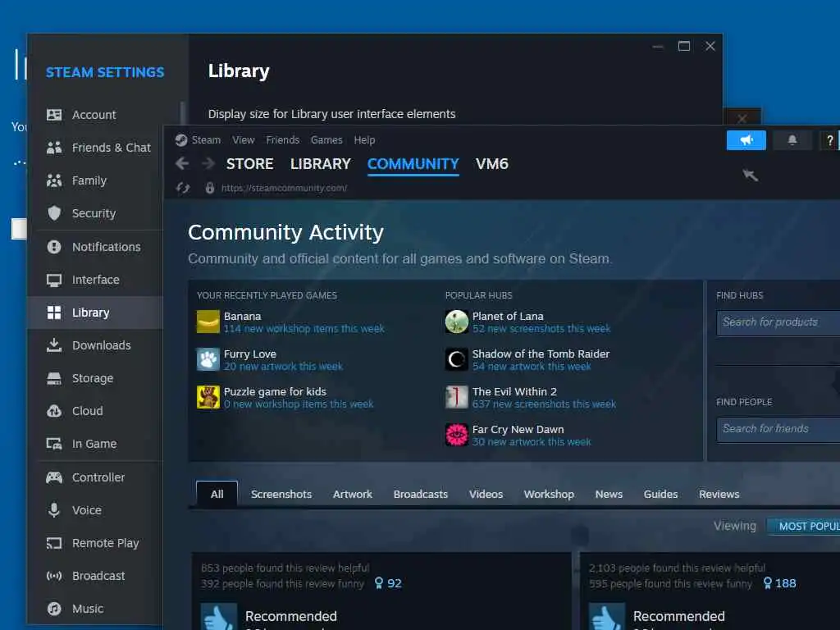Show the Screenshots tab
The width and height of the screenshot is (840, 630).
click(x=281, y=494)
